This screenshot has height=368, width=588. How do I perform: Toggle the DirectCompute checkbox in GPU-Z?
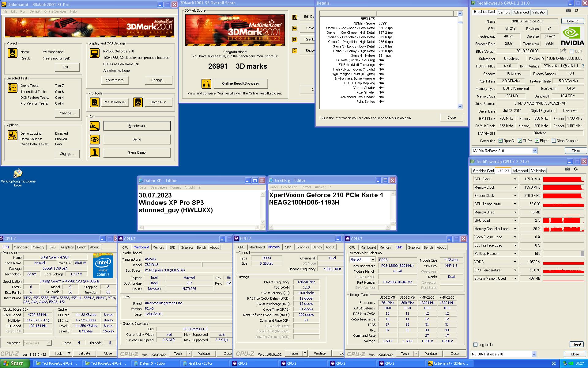[554, 141]
